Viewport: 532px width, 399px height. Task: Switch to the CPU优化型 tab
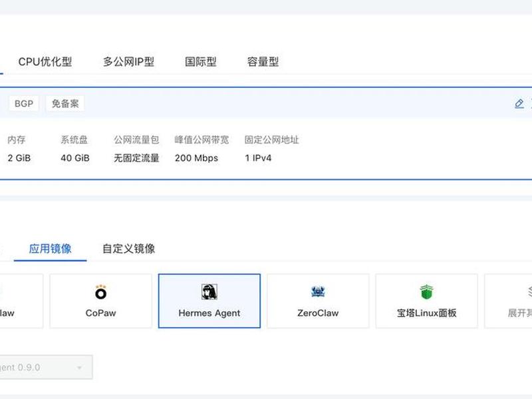[45, 62]
